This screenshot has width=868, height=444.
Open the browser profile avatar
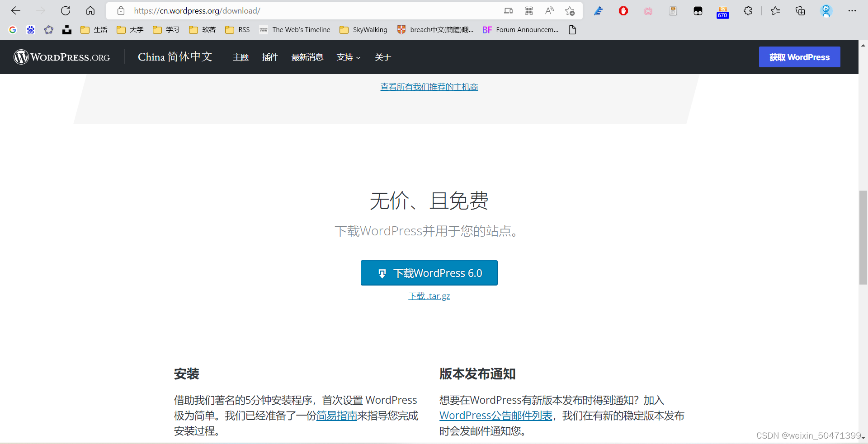coord(827,11)
